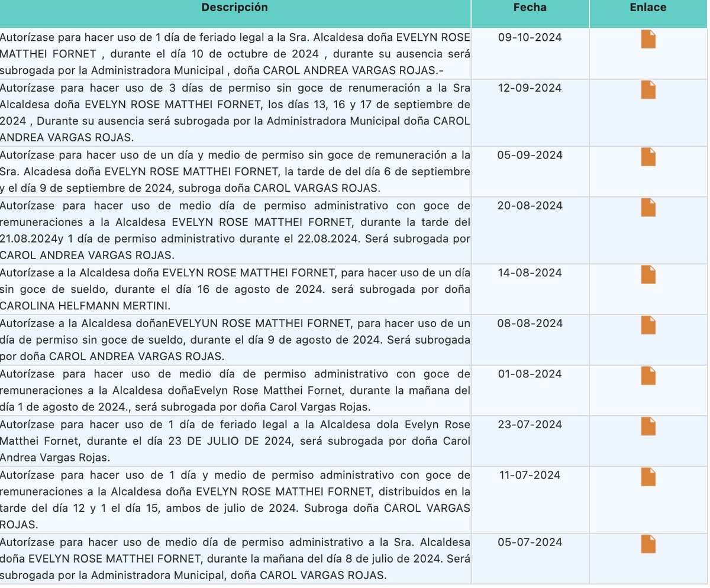Viewport: 710px width, 588px height.
Task: Click description about 3 días de permiso septiembre
Action: [235, 112]
